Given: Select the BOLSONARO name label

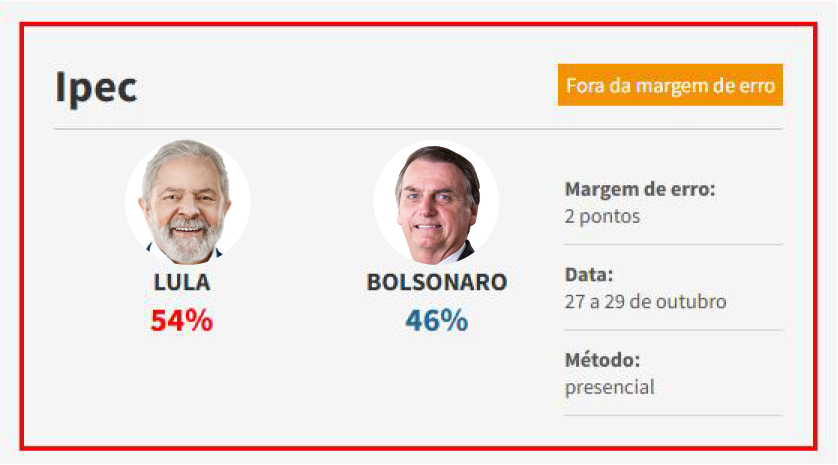Looking at the screenshot, I should coord(437,282).
